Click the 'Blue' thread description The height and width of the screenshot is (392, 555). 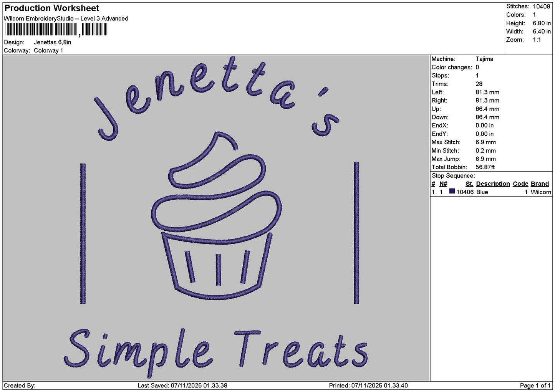tap(482, 192)
